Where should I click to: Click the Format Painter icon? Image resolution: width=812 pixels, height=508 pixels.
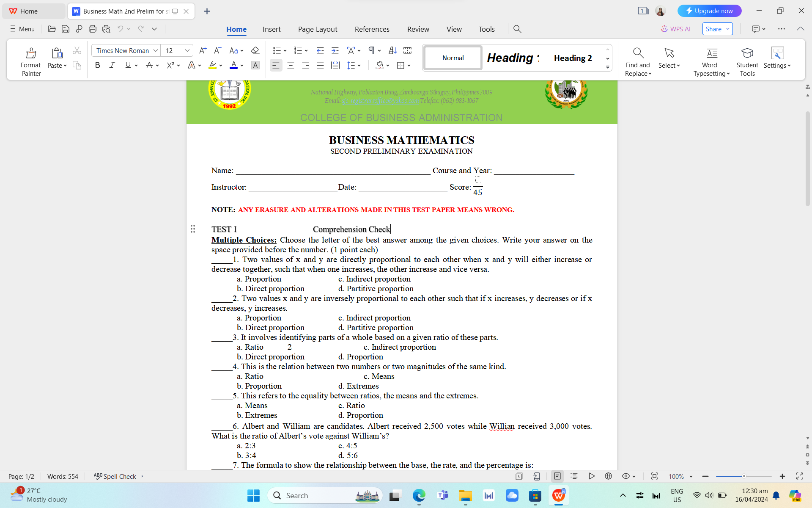pos(31,53)
